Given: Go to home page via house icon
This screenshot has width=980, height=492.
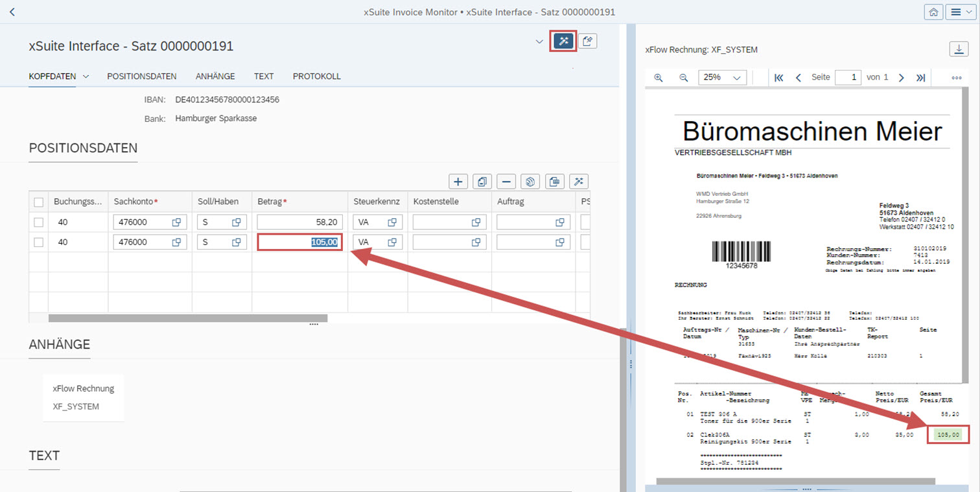Looking at the screenshot, I should pyautogui.click(x=933, y=12).
